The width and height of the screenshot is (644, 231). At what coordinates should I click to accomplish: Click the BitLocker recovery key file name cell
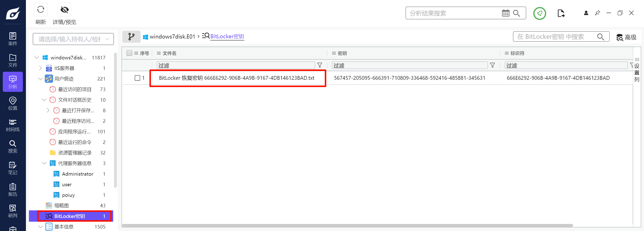point(237,78)
